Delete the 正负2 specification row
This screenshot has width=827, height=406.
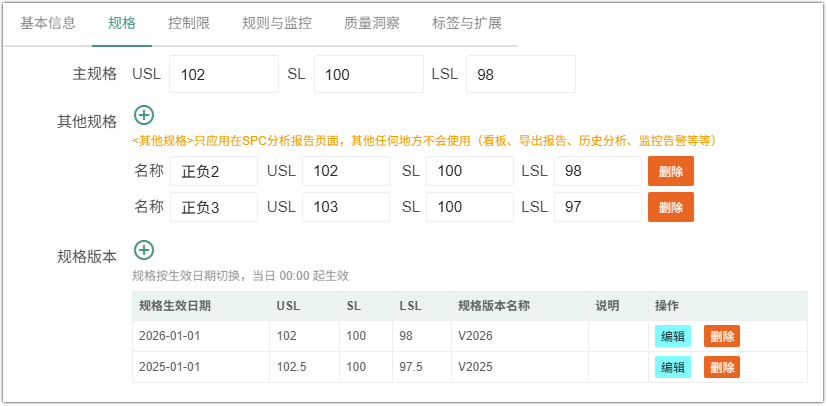[671, 171]
